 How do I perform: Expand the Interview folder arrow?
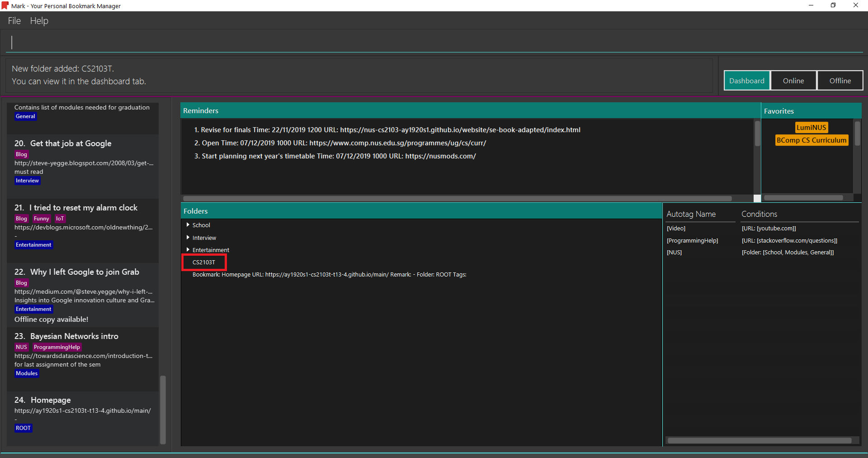[188, 237]
